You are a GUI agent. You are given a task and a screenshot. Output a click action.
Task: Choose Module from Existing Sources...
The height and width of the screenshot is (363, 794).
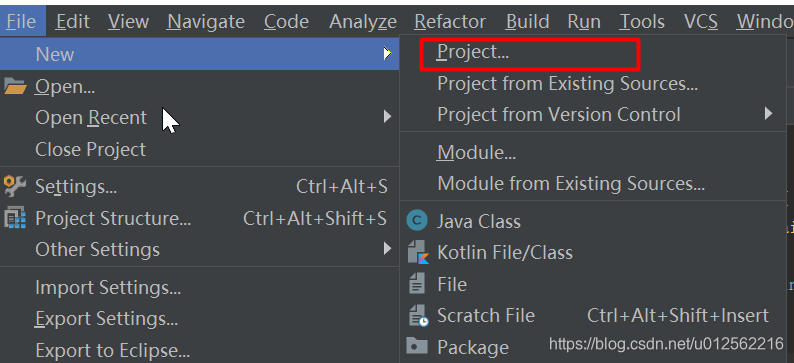571,183
